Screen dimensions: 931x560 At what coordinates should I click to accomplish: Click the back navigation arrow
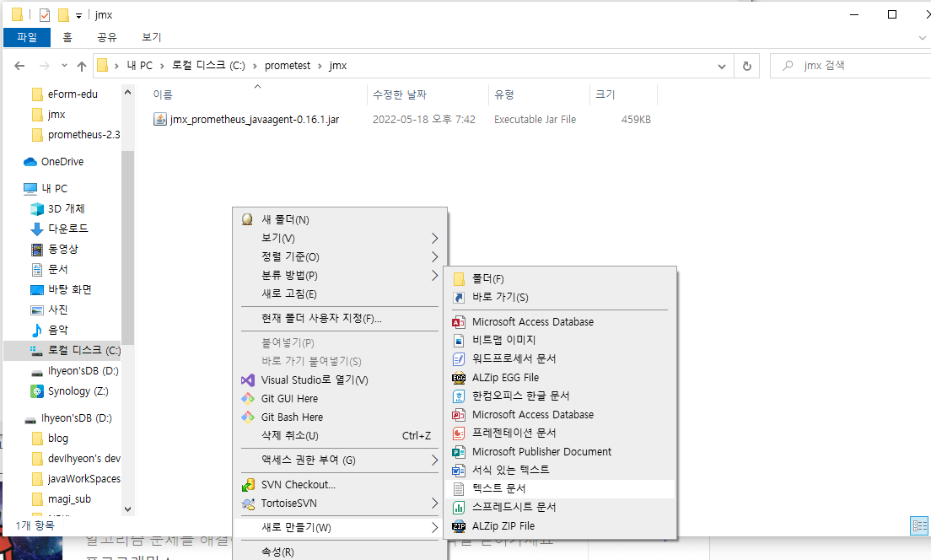(x=19, y=66)
